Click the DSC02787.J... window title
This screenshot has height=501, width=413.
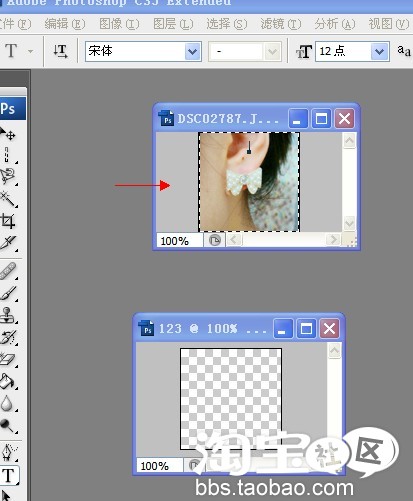[x=228, y=119]
